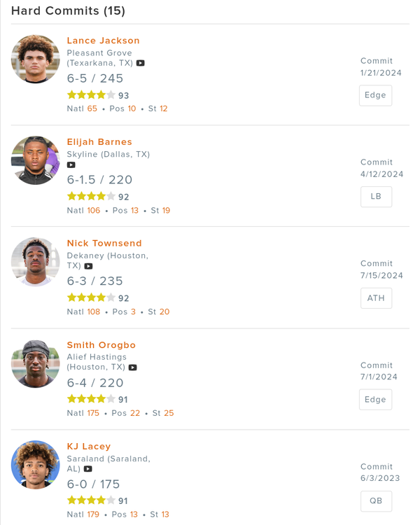Open Lance Jackson's profile photo
Viewport: 420px width, 525px height.
[36, 59]
